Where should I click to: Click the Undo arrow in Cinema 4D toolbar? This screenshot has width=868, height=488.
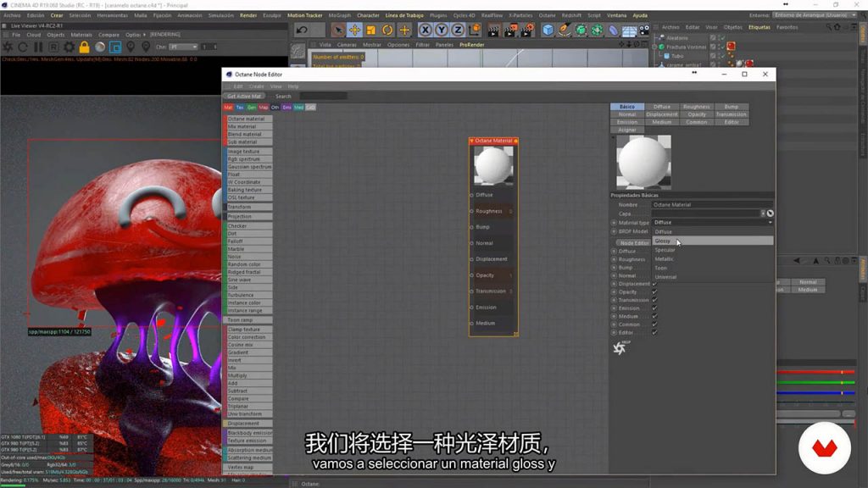(302, 30)
